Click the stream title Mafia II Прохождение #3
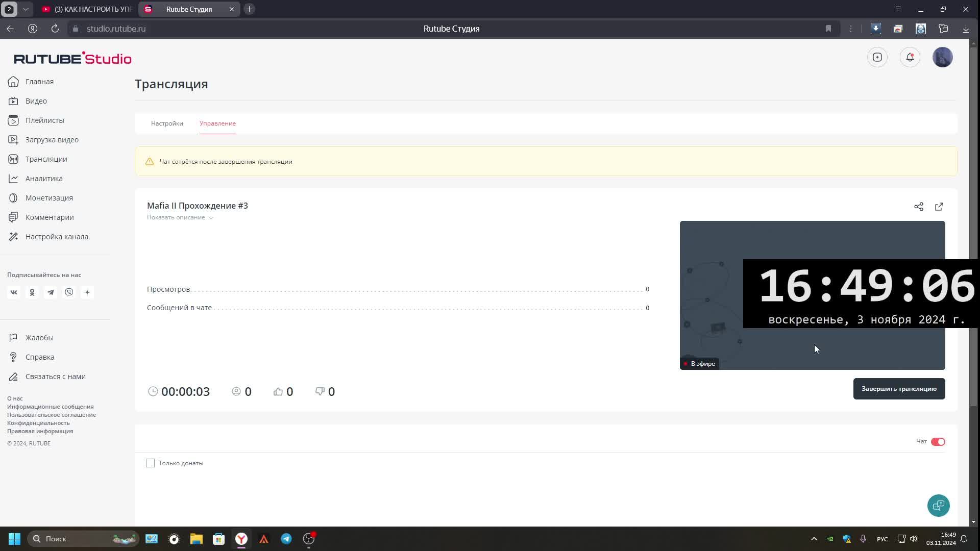980x551 pixels. [198, 206]
